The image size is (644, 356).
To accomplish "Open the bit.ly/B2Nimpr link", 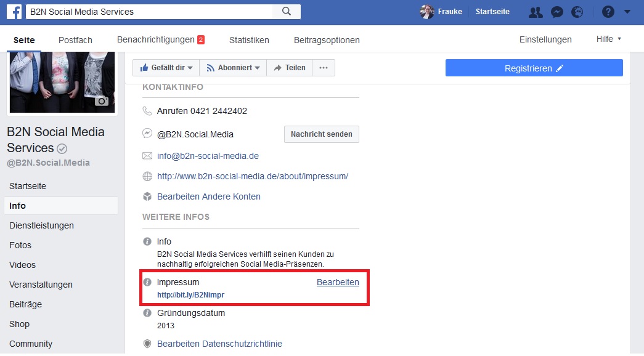I will coord(190,295).
